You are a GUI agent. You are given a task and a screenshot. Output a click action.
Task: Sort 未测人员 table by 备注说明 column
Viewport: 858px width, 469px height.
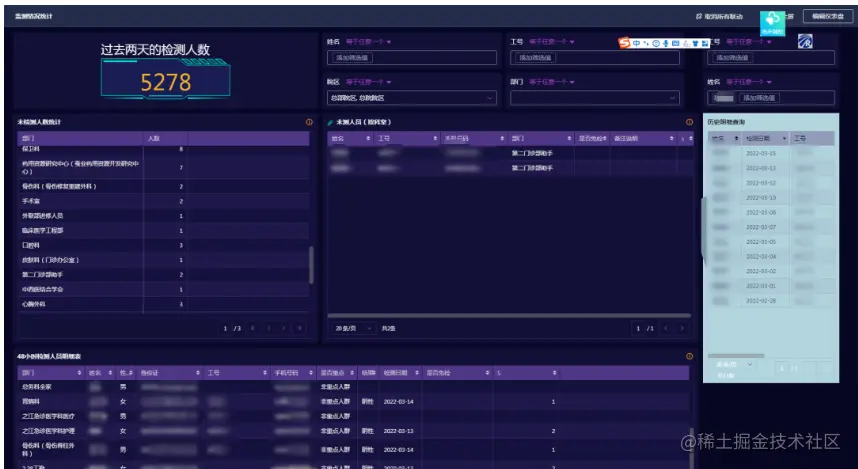point(671,139)
